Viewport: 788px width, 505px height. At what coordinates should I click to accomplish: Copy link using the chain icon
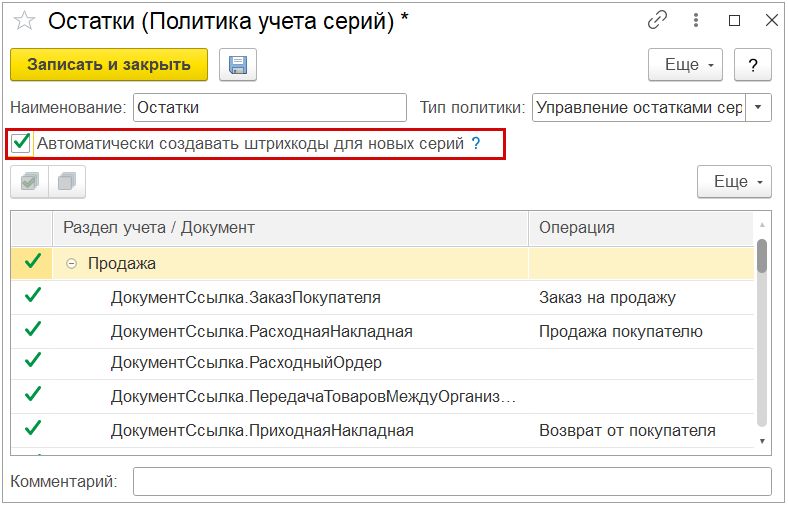pyautogui.click(x=657, y=20)
